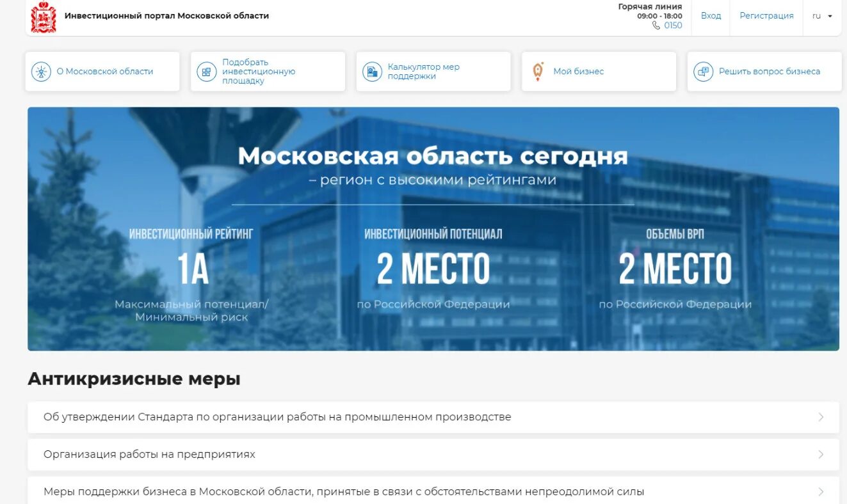Click the Подобрать инвестиционную площадку grid icon
The height and width of the screenshot is (504, 847).
(x=206, y=72)
